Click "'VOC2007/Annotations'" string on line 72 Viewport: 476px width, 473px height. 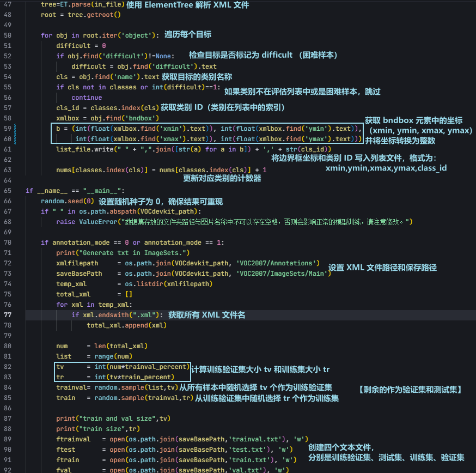pyautogui.click(x=277, y=263)
